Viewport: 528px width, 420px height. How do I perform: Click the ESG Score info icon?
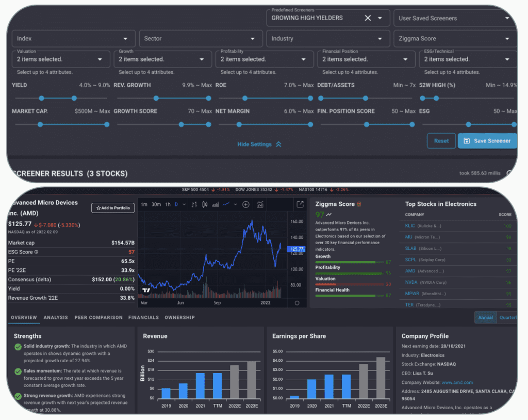point(37,252)
